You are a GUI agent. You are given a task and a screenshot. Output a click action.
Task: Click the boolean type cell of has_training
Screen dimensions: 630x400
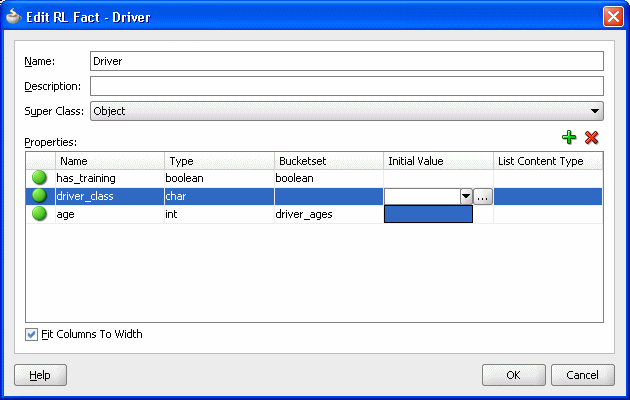tap(219, 178)
